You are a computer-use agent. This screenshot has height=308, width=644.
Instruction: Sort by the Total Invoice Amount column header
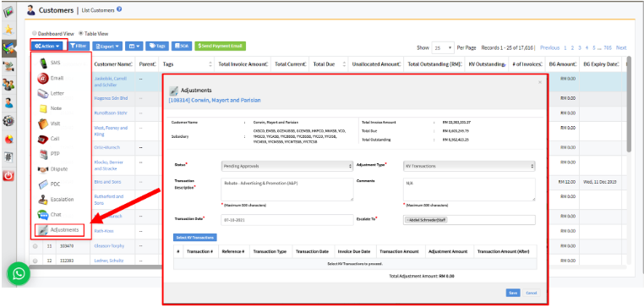243,64
